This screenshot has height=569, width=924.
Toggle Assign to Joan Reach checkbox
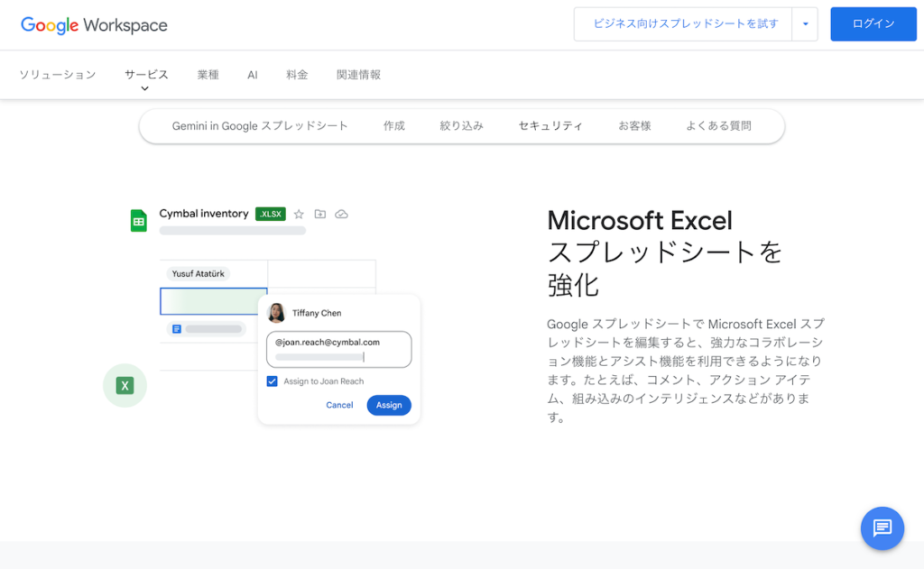[272, 381]
